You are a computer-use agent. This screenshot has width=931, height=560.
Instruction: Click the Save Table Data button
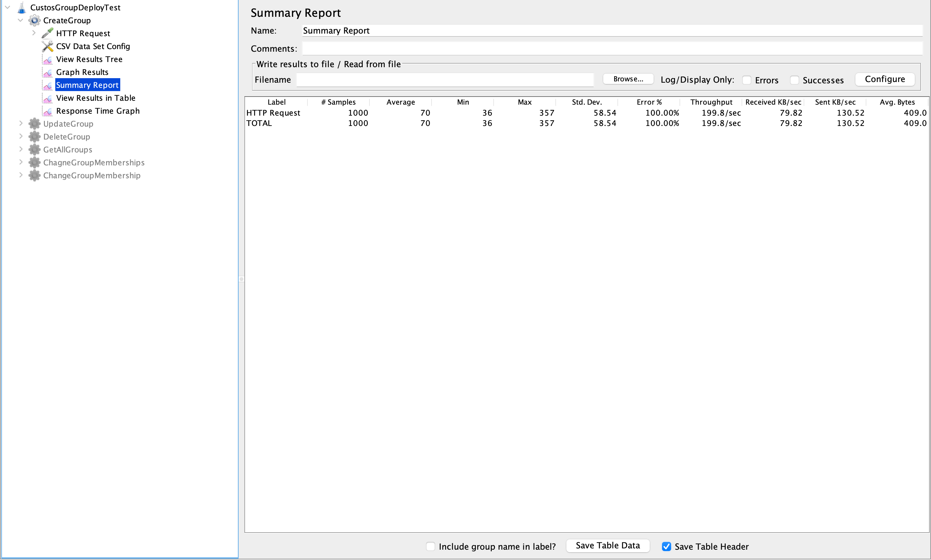[x=607, y=546]
